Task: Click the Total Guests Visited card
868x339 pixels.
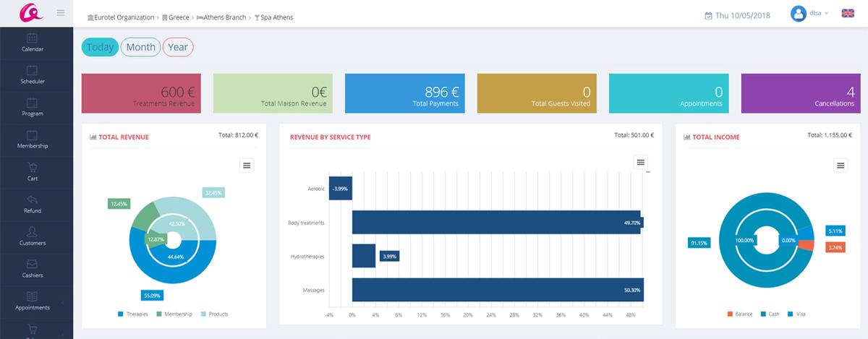Action: coord(537,94)
